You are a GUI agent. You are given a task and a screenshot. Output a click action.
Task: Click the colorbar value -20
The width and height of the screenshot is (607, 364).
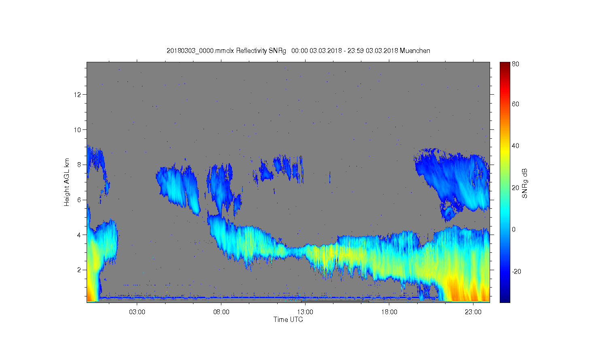tap(516, 271)
